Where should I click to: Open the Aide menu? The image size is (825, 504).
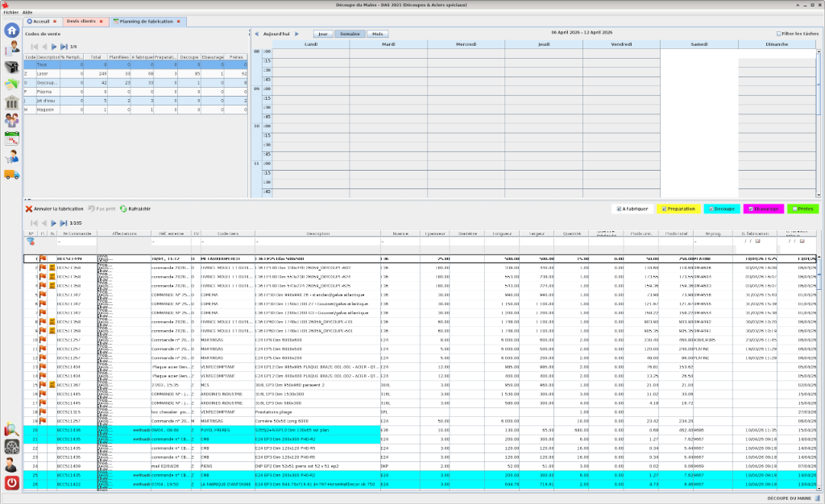coord(27,12)
